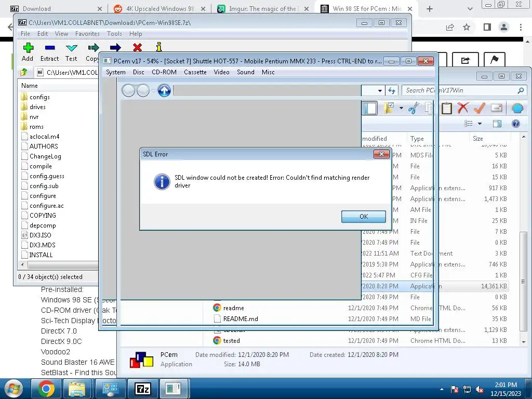Image resolution: width=532 pixels, height=399 pixels.
Task: Click the Explorer vertical scrollbar down arrow
Action: tap(524, 342)
